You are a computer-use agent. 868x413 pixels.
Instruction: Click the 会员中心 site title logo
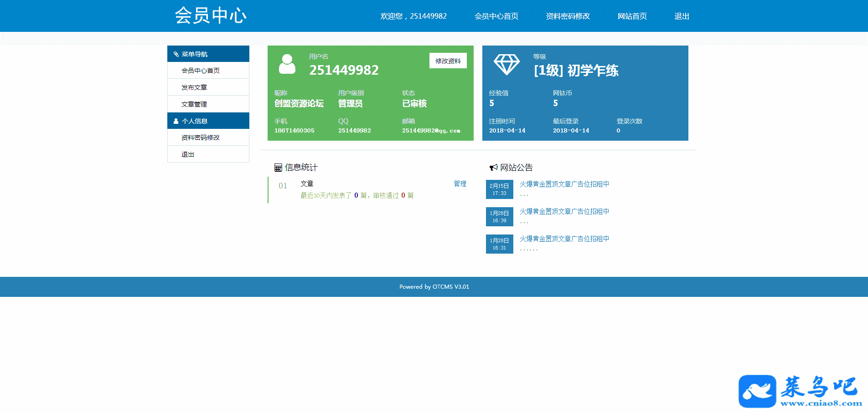211,15
